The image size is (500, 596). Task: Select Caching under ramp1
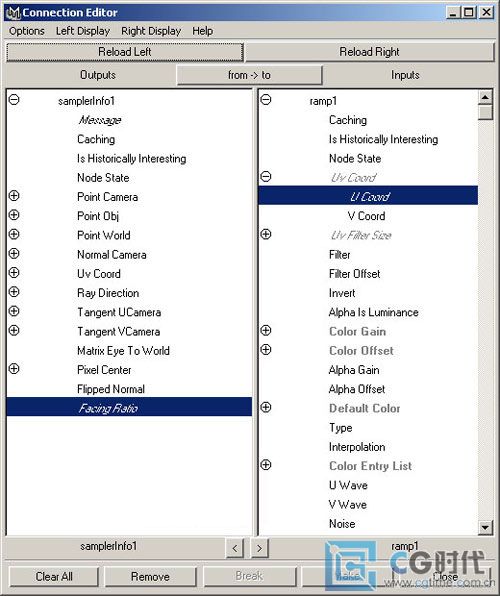(x=348, y=120)
